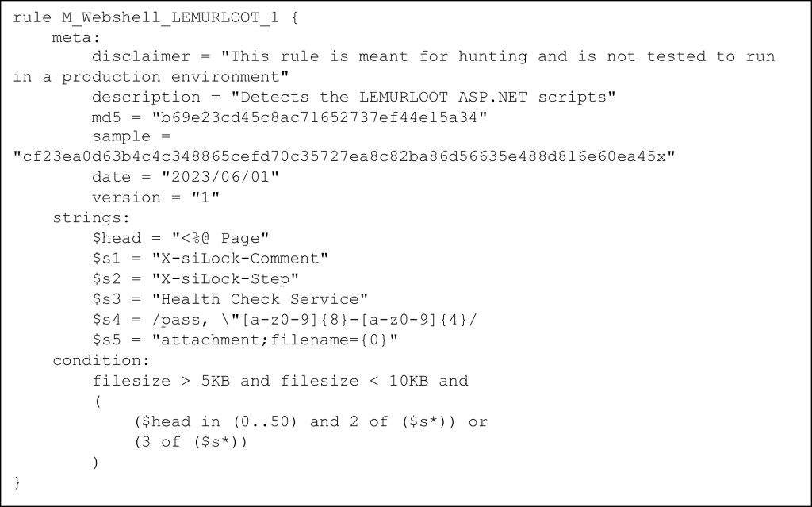Click the attachment;filename={0} string

(274, 340)
